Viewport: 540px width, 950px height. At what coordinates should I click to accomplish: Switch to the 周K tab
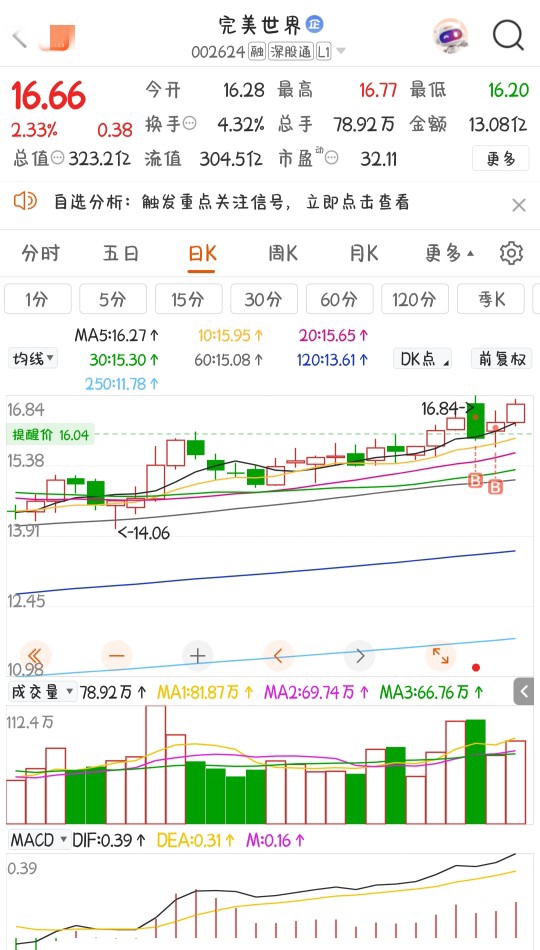[x=283, y=253]
